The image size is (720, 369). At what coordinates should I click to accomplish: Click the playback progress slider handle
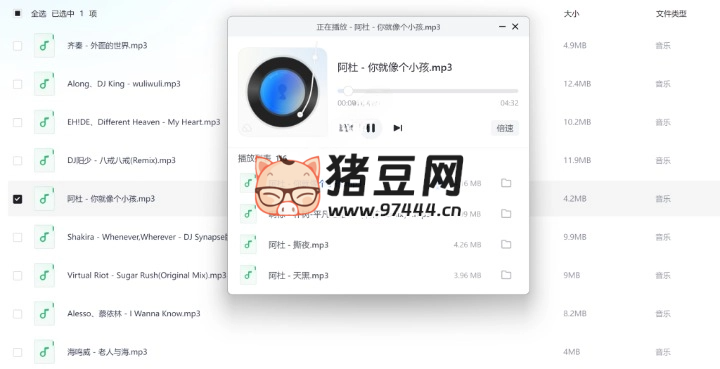coord(348,91)
